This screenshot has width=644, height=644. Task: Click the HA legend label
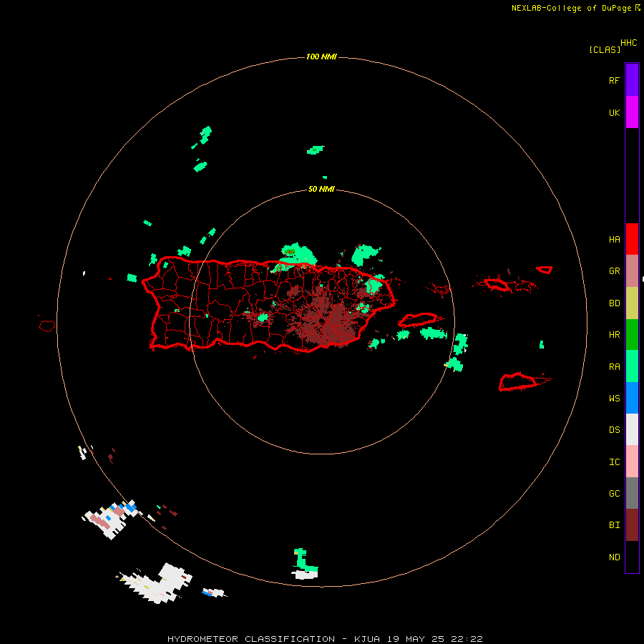(614, 240)
